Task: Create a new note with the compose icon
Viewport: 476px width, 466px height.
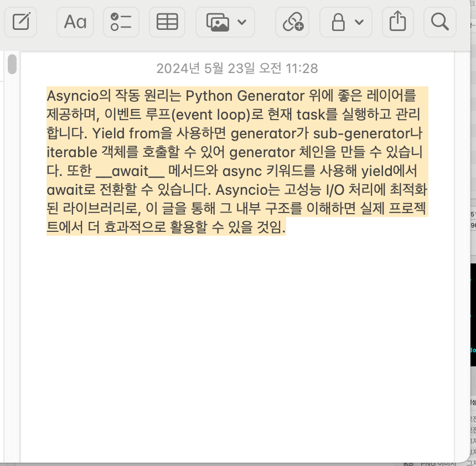Action: point(20,22)
